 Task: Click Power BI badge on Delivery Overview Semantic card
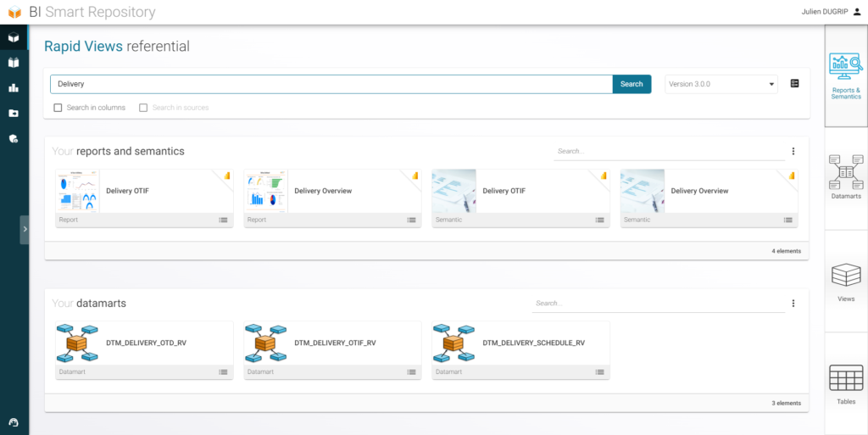click(x=792, y=176)
